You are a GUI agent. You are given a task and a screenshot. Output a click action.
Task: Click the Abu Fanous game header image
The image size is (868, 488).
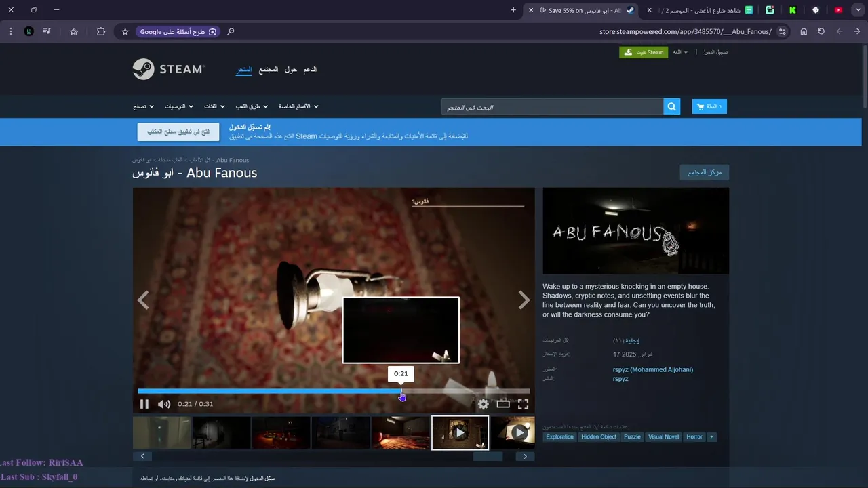click(636, 230)
